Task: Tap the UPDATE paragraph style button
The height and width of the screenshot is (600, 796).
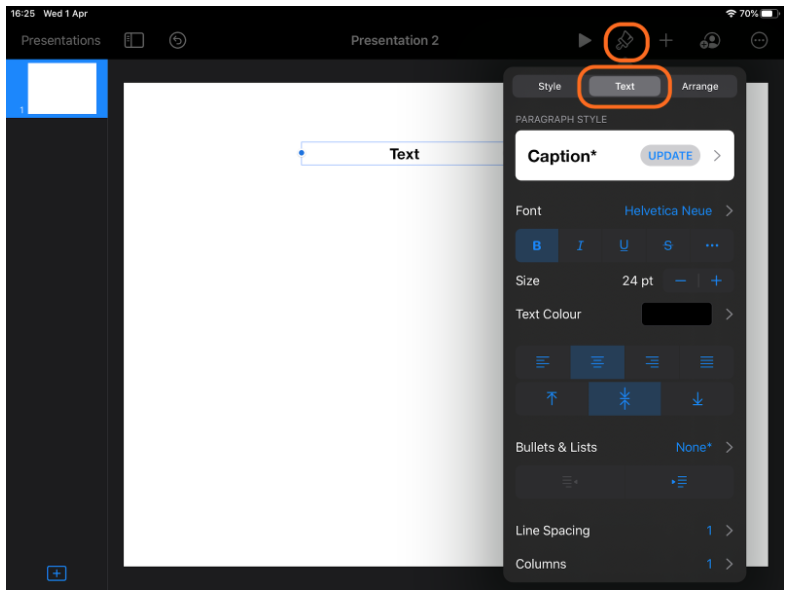Action: click(x=670, y=155)
